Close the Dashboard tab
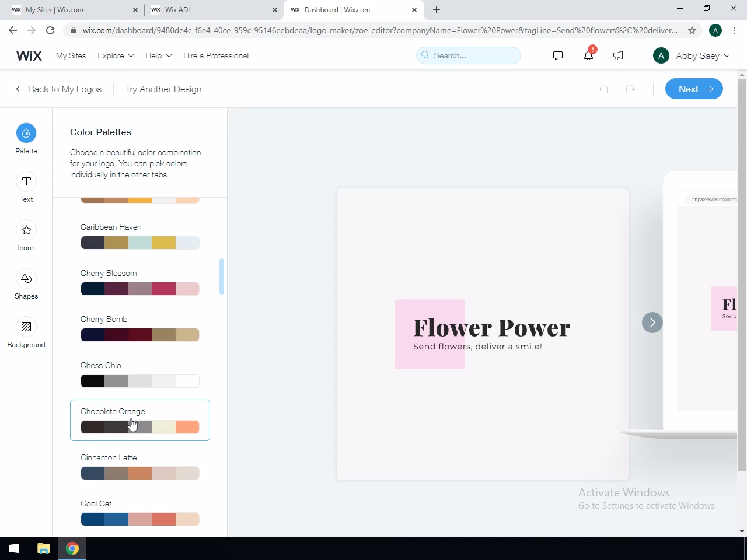747x560 pixels. [x=414, y=10]
